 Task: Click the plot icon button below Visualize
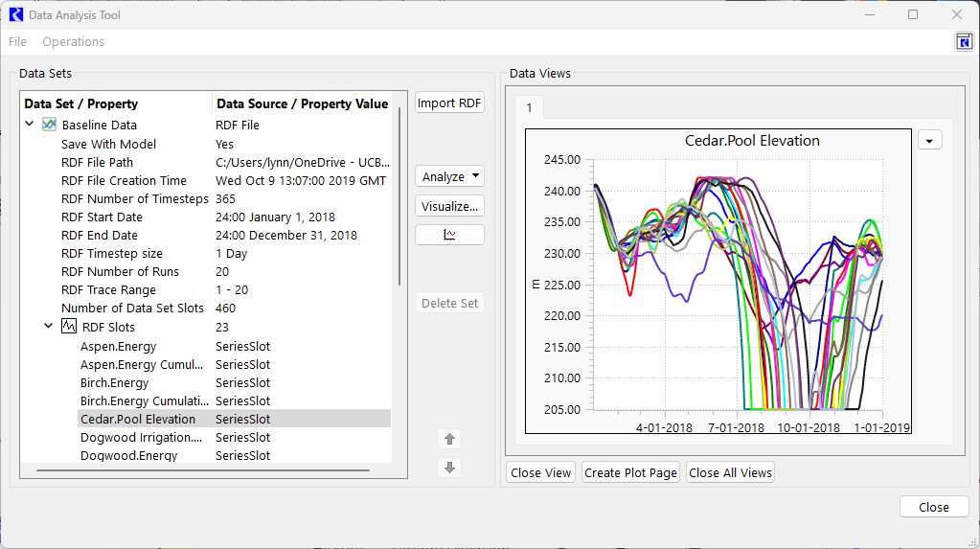coord(449,235)
